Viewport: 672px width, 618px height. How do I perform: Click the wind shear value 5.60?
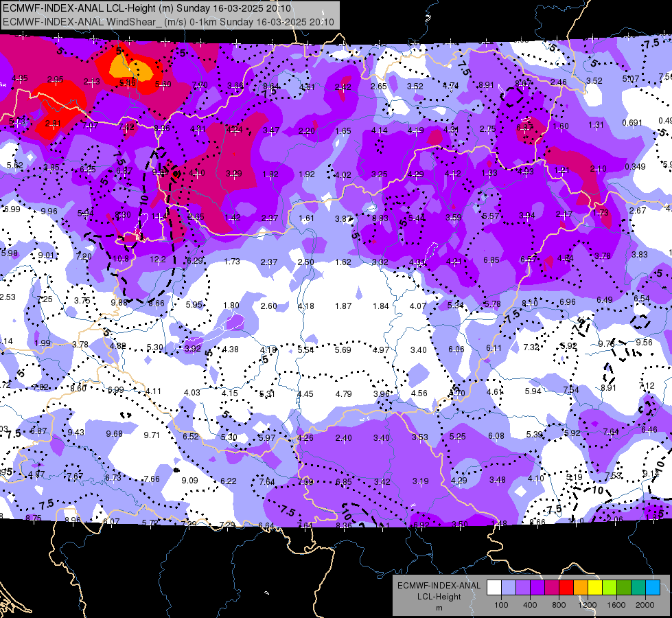pos(163,84)
